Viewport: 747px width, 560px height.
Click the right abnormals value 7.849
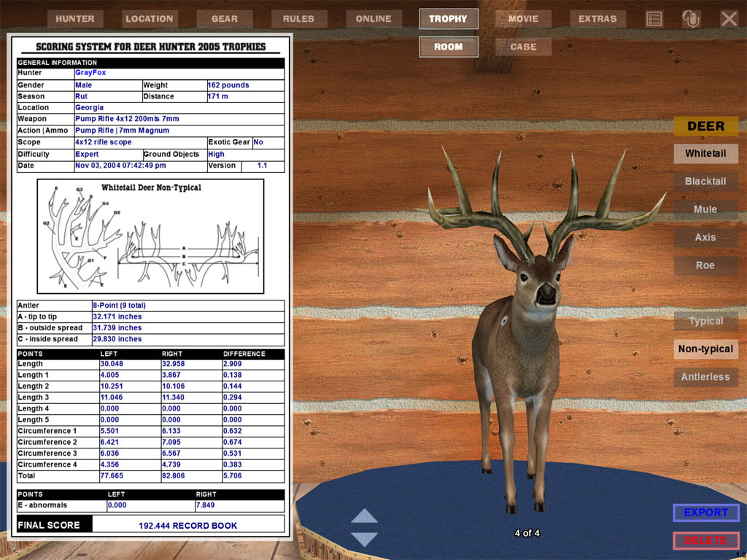point(205,505)
